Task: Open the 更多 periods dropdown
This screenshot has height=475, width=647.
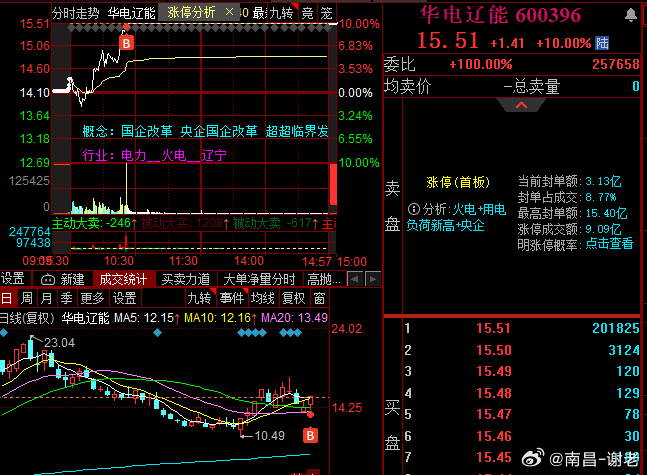Action: [92, 298]
